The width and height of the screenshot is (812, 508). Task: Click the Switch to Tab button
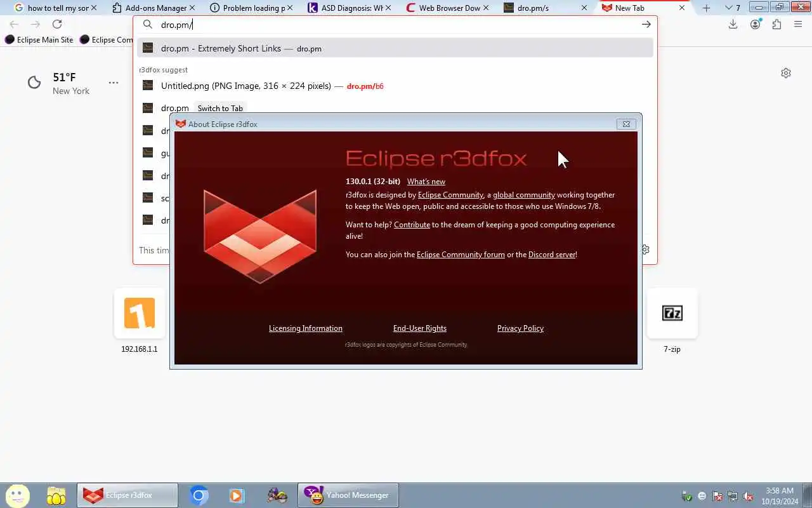click(x=220, y=108)
